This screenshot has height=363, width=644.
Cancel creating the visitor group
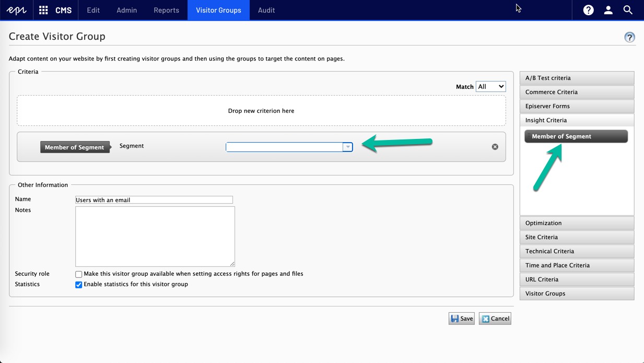[495, 319]
